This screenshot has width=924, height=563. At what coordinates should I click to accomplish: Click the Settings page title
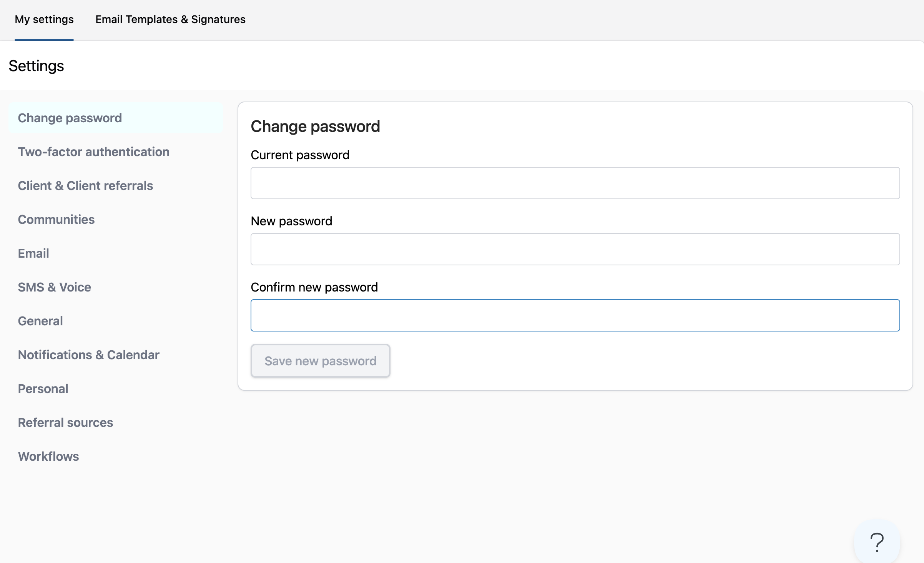36,66
